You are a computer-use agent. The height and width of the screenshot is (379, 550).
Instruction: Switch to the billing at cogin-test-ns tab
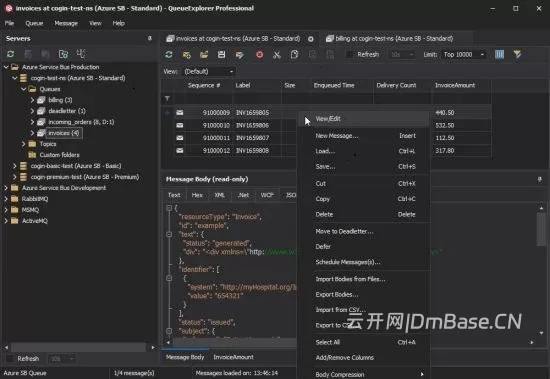point(394,39)
